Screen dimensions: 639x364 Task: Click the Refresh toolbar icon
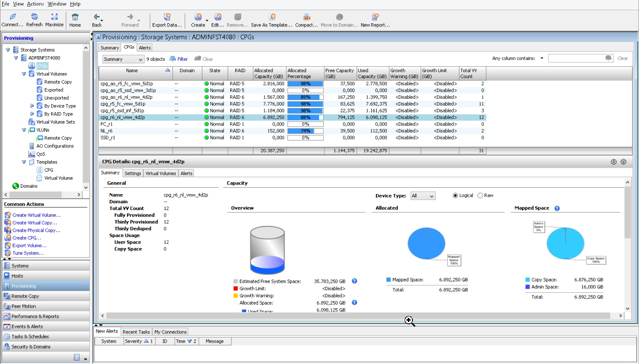(x=34, y=17)
